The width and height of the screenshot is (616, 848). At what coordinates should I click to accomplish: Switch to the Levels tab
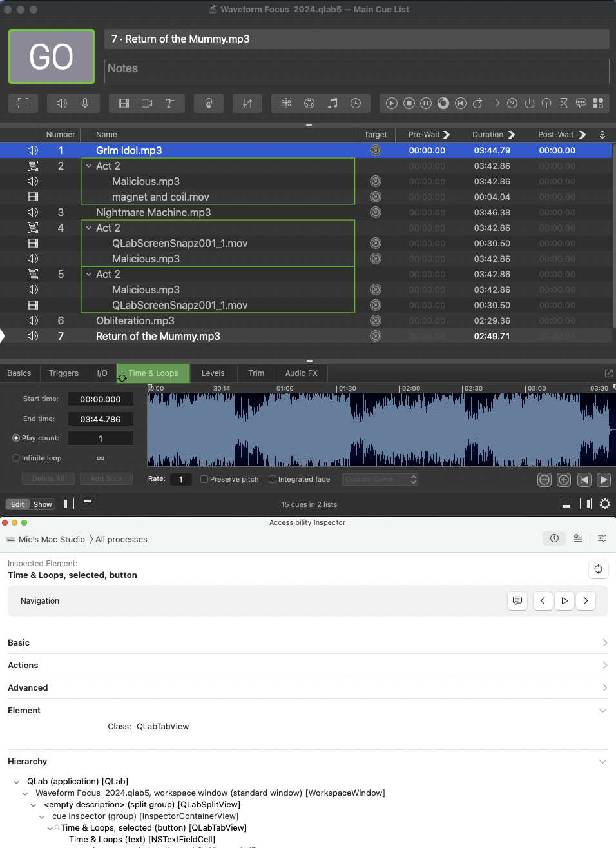(213, 373)
